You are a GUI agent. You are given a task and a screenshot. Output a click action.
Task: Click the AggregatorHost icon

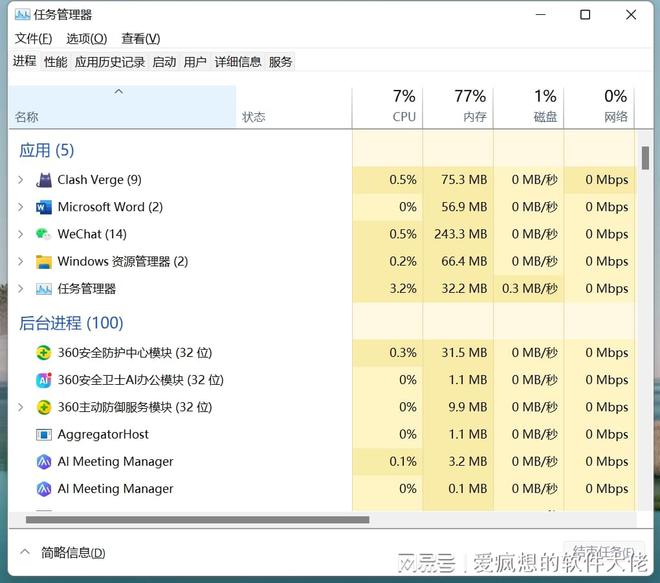[44, 434]
